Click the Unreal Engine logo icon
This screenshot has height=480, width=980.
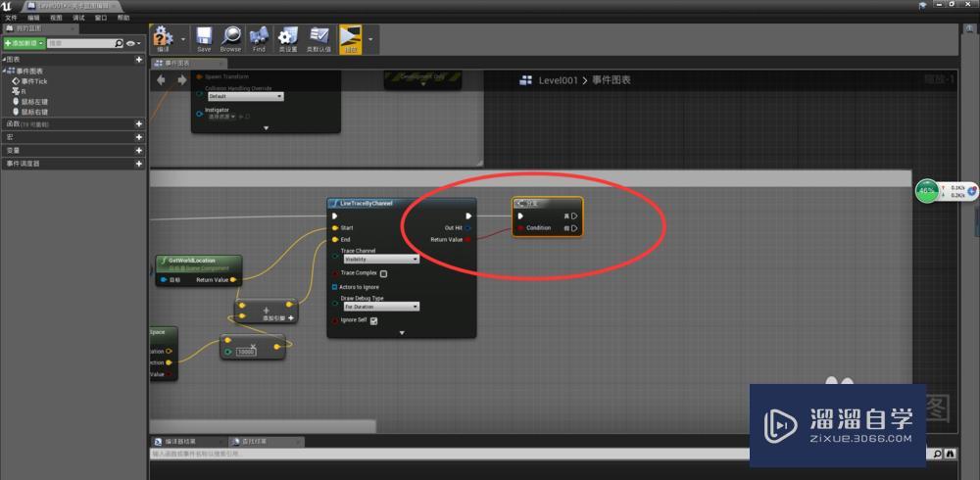pyautogui.click(x=7, y=6)
